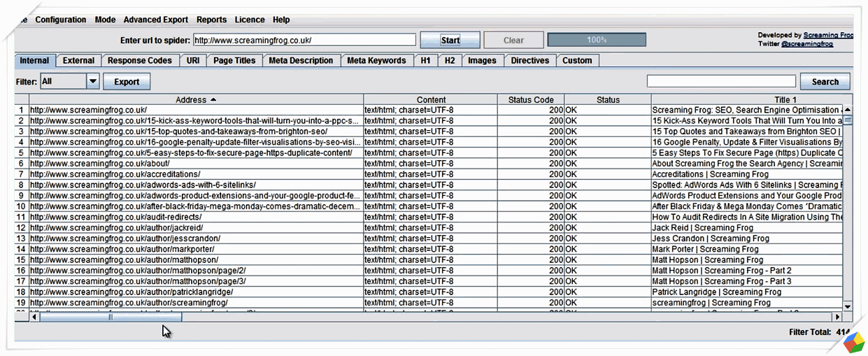The image size is (868, 356).
Task: Sort by the Address column header
Action: click(x=196, y=99)
